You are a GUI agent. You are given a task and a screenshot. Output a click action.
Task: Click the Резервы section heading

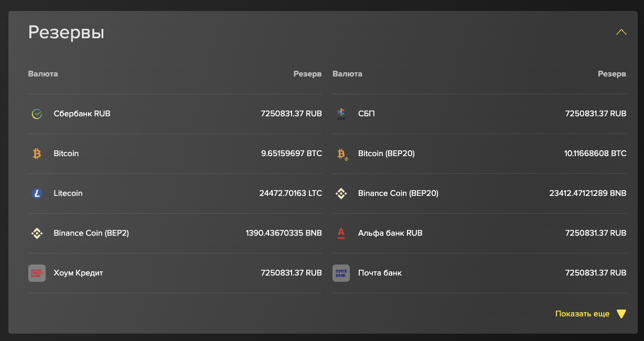pyautogui.click(x=66, y=32)
